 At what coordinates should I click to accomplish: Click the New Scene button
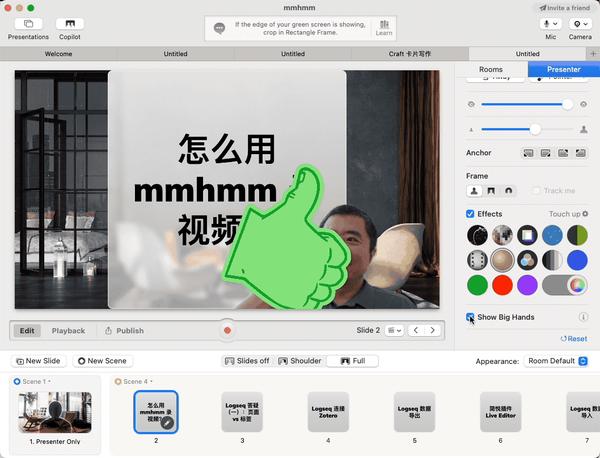[x=102, y=361]
